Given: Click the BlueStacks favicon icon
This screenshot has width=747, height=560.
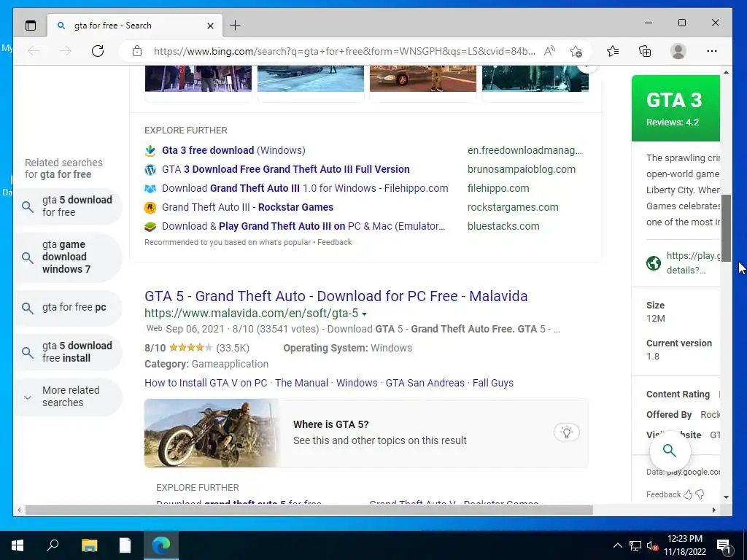Looking at the screenshot, I should pos(150,227).
